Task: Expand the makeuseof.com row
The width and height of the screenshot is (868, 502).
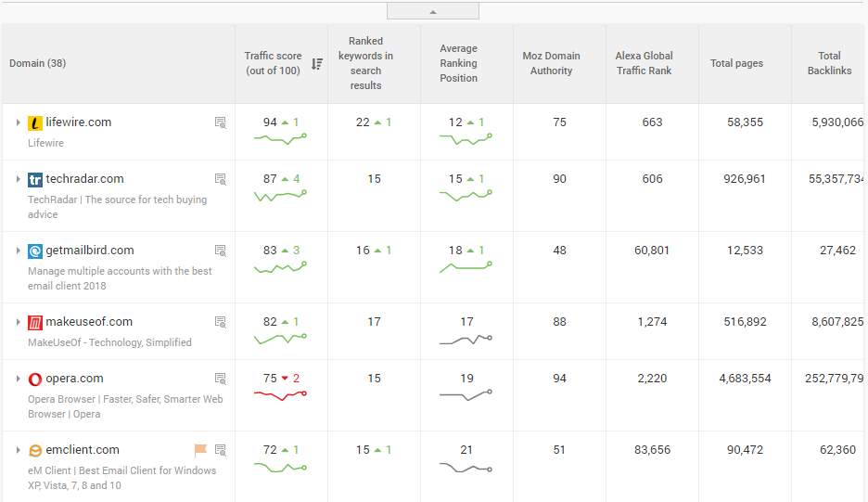Action: coord(18,322)
